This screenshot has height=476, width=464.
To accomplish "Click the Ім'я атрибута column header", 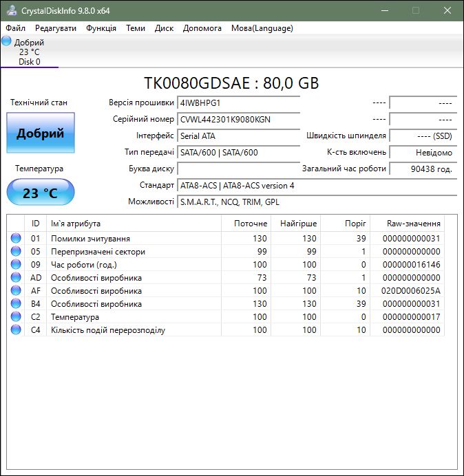I will 134,224.
